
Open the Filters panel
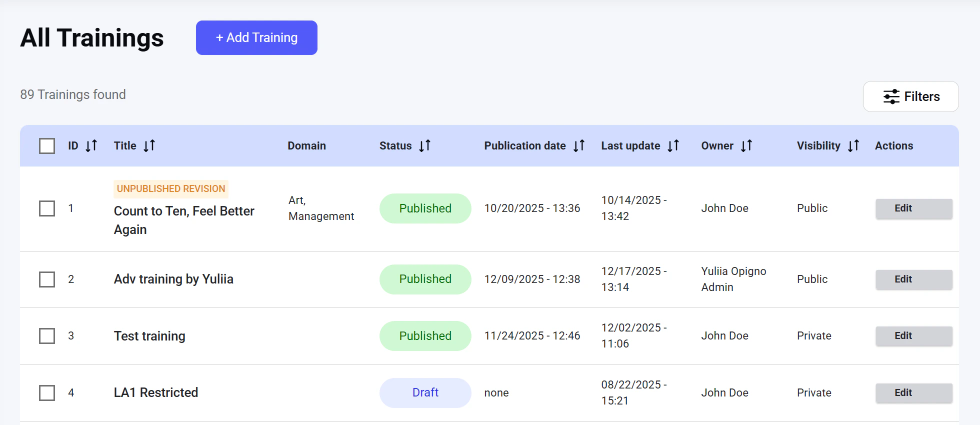point(910,96)
